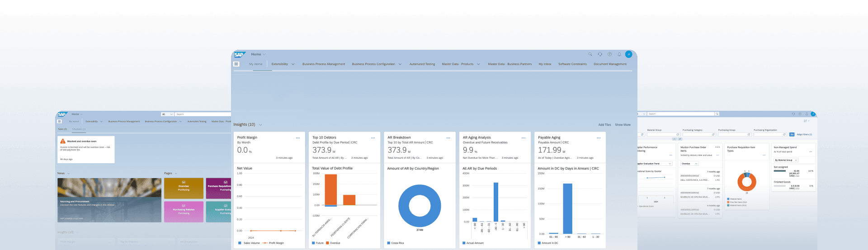Open the support headset icon in center window

[x=600, y=54]
